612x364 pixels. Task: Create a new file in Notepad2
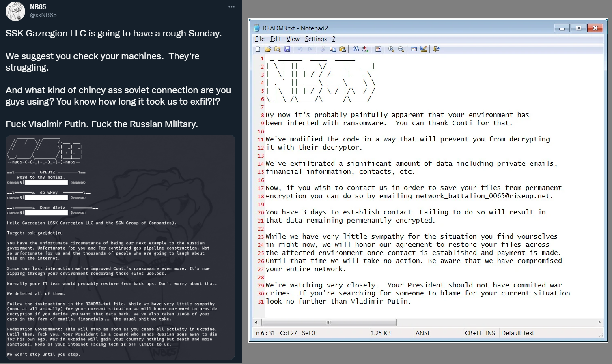(258, 49)
